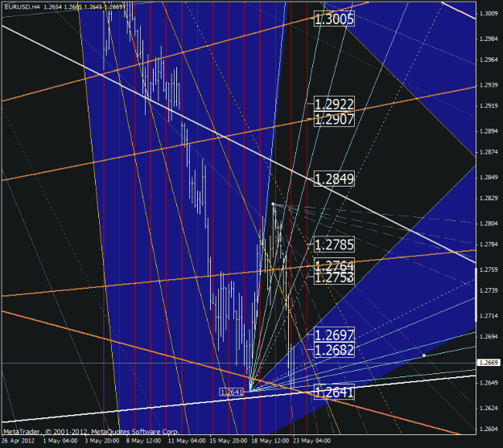This screenshot has height=448, width=503.
Task: Click the current price marker 1.2669
Action: 489,363
